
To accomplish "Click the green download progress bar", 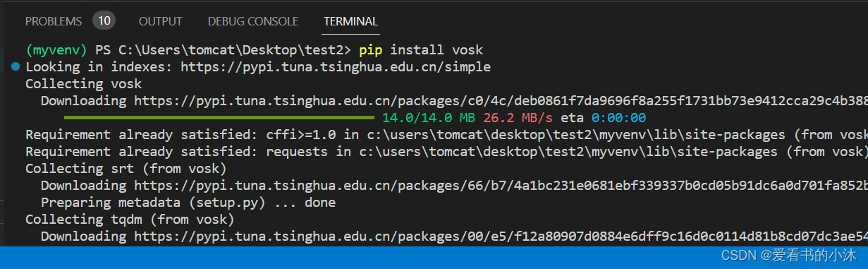I will [x=219, y=118].
